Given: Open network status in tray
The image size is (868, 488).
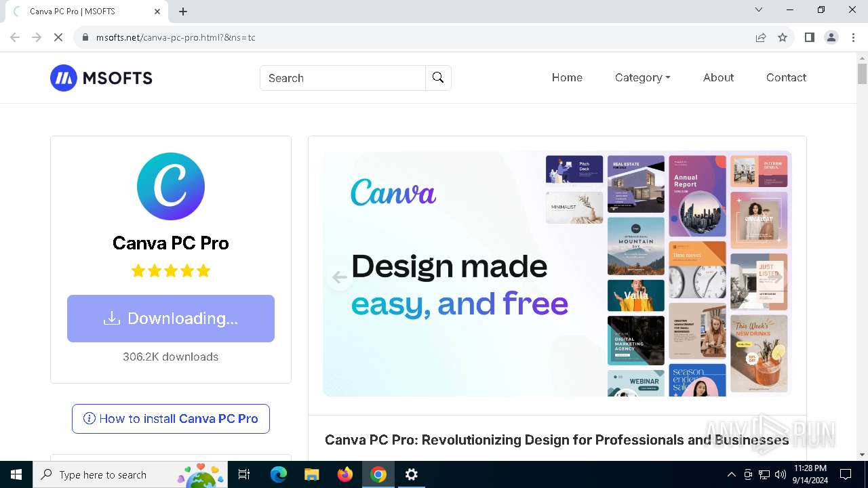Looking at the screenshot, I should 764,474.
